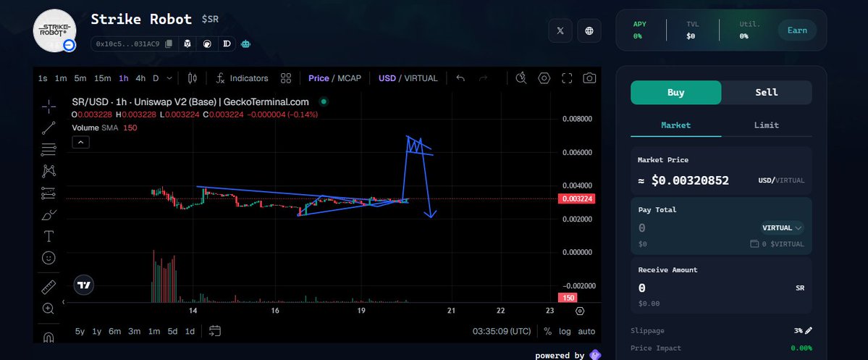Set chart range to 6m
Viewport: 868px width, 360px height.
point(114,331)
